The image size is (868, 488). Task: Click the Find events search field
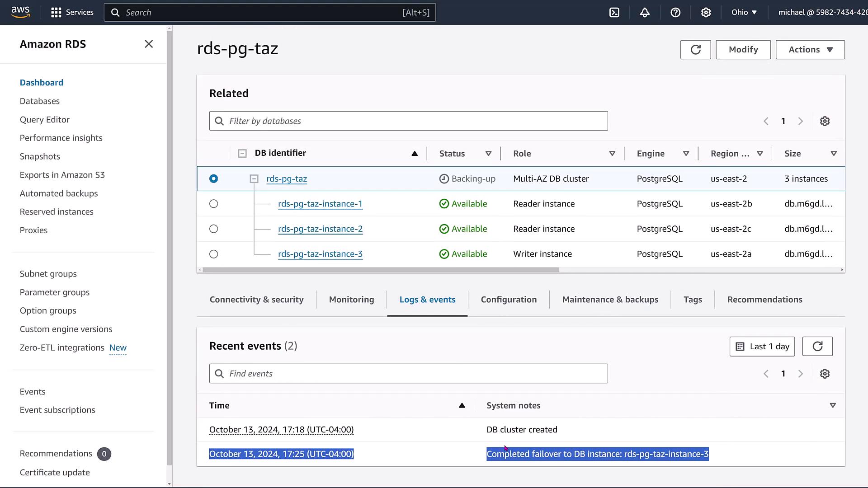(x=408, y=374)
